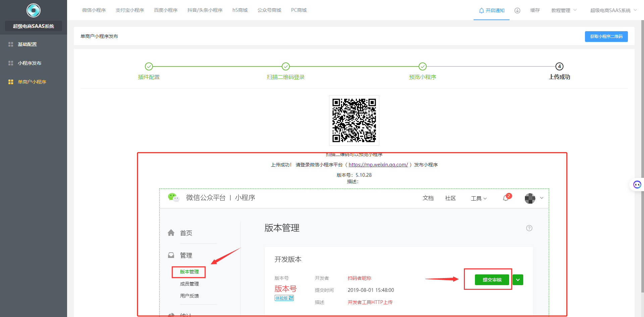This screenshot has height=317, width=644.
Task: Switch to the 支付宝小程序 tab
Action: [x=130, y=10]
